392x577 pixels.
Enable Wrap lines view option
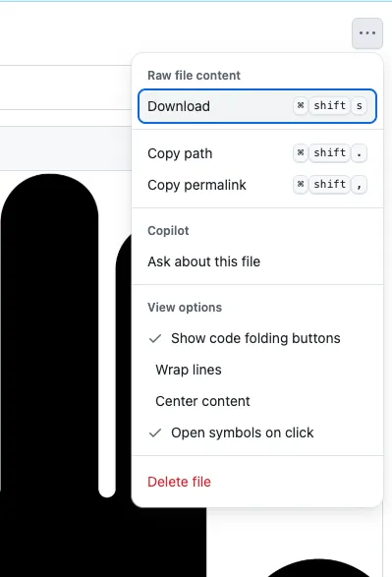pyautogui.click(x=257, y=370)
